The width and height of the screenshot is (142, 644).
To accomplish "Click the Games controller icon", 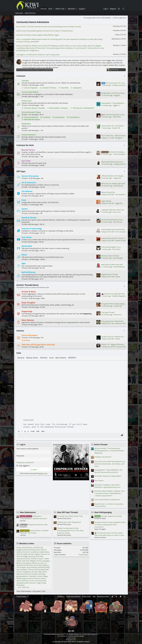I will coord(18,211).
